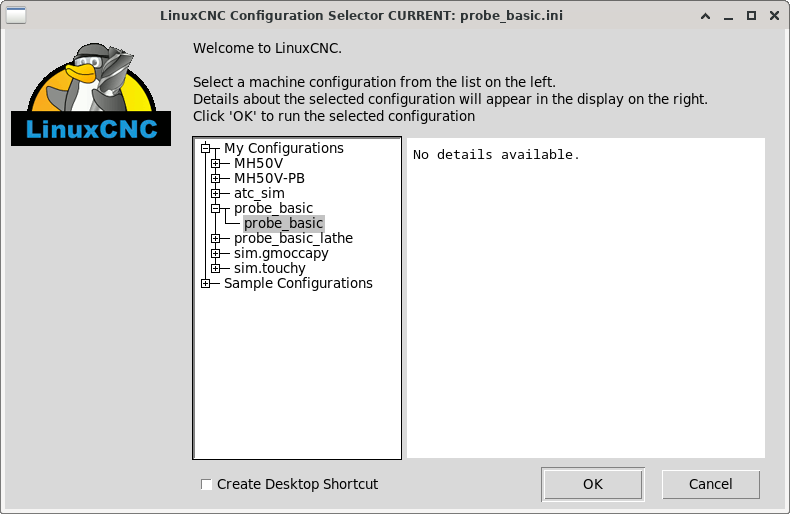790x514 pixels.
Task: Shade the window with the up-arrow button
Action: point(705,16)
